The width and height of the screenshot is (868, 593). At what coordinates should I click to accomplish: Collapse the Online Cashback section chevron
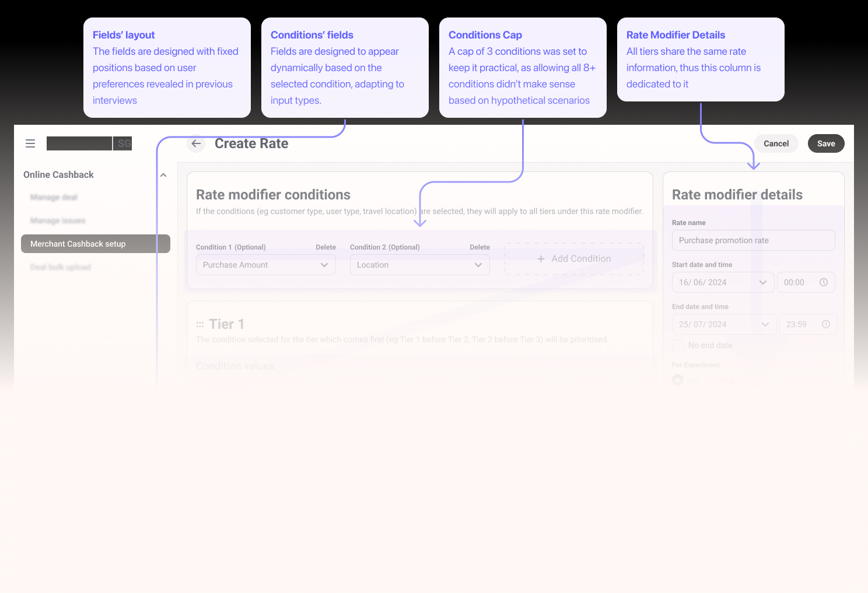pos(163,175)
